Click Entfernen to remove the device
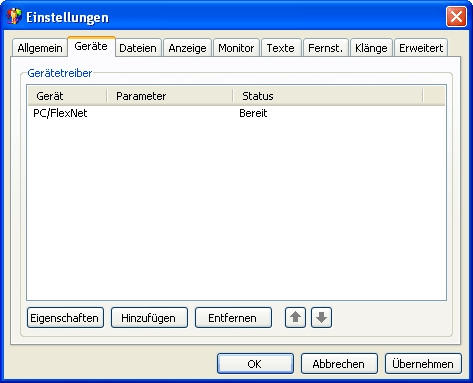The width and height of the screenshot is (473, 383). tap(233, 318)
